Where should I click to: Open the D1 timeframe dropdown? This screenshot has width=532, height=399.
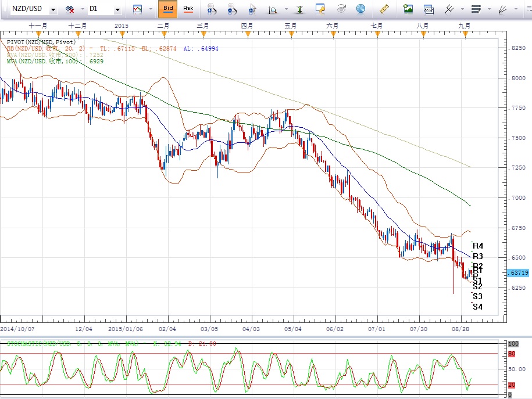click(x=117, y=10)
